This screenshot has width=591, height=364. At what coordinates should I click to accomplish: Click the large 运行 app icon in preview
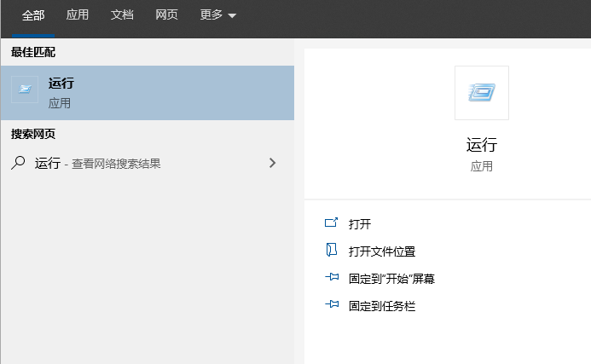(482, 93)
